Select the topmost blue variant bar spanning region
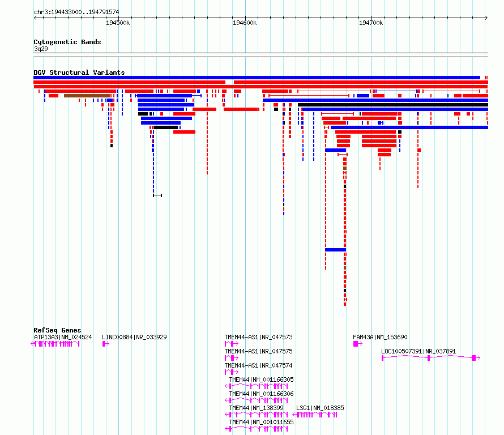Viewport: 504px width, 435px height. (257, 78)
